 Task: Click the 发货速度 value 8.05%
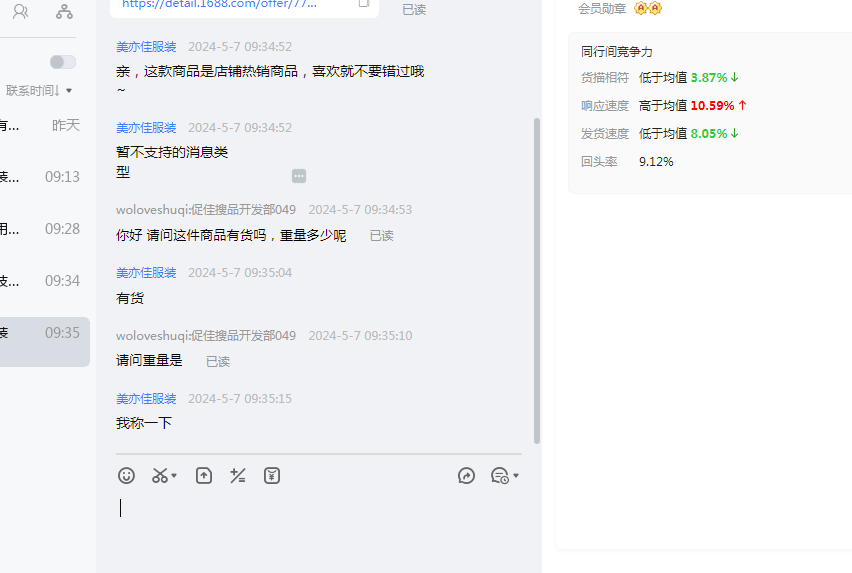(x=709, y=134)
